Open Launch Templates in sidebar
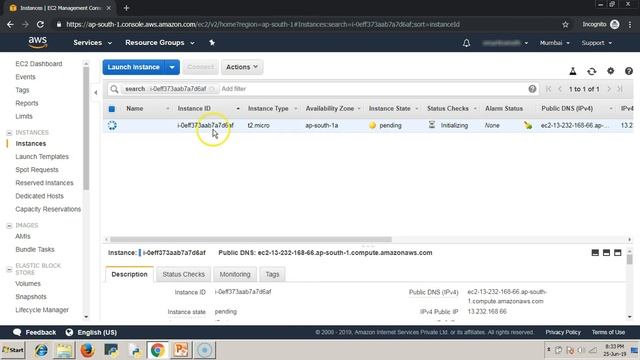 tap(42, 157)
